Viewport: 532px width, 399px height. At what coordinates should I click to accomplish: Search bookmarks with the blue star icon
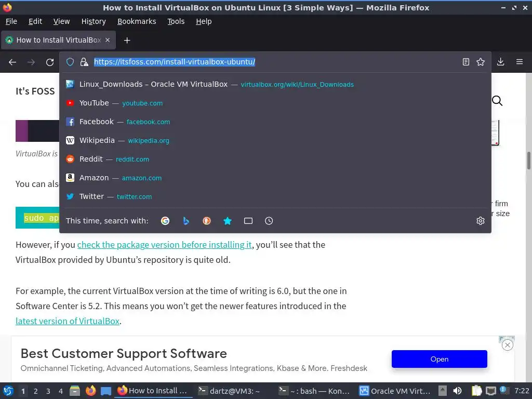click(228, 221)
